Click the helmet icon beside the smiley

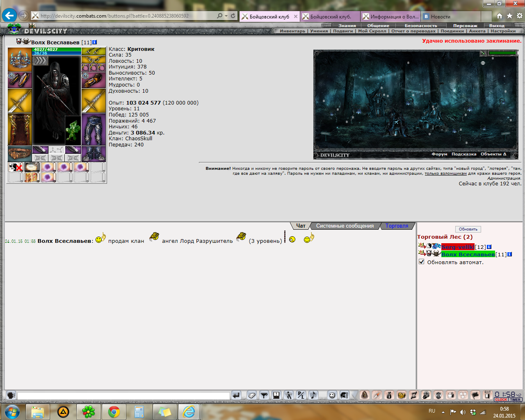[x=344, y=395]
